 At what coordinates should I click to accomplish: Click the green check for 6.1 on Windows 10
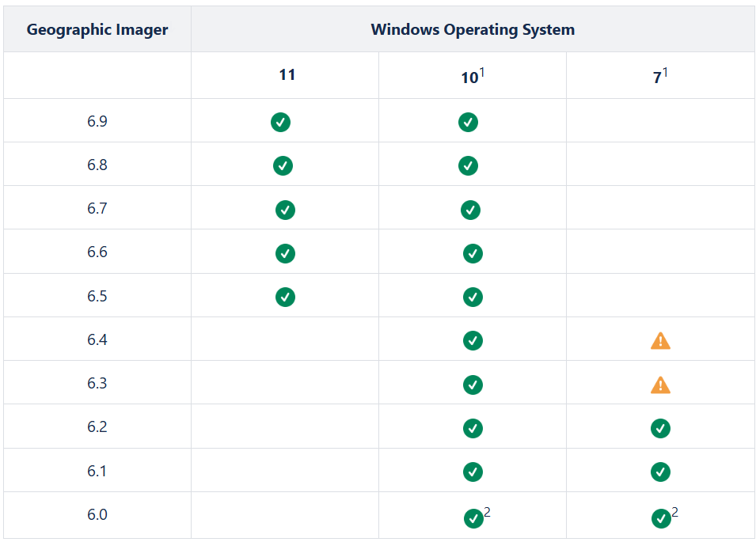click(x=473, y=472)
